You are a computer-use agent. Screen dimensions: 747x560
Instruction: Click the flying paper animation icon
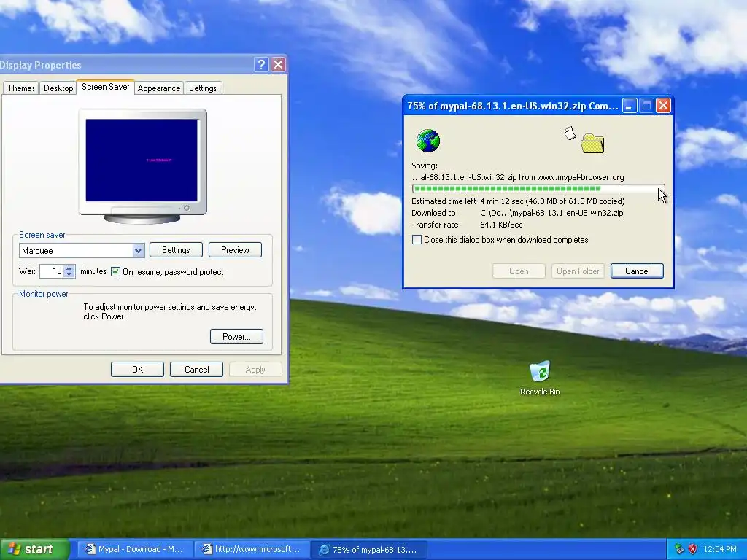pos(570,133)
